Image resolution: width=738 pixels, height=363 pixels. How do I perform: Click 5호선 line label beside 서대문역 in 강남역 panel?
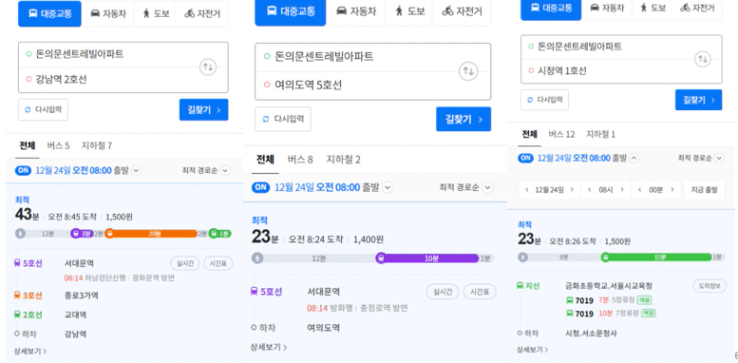pos(28,263)
